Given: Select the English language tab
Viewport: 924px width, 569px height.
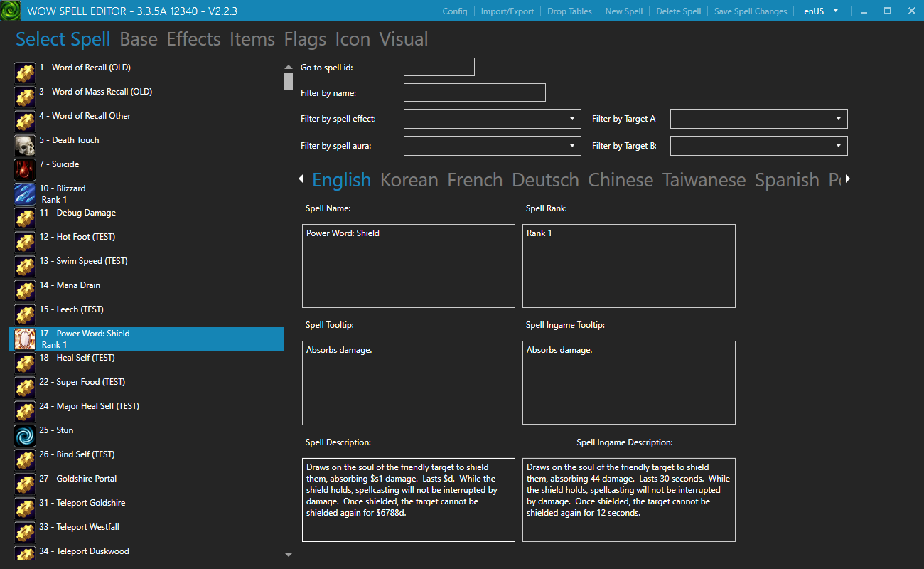Looking at the screenshot, I should [x=341, y=180].
